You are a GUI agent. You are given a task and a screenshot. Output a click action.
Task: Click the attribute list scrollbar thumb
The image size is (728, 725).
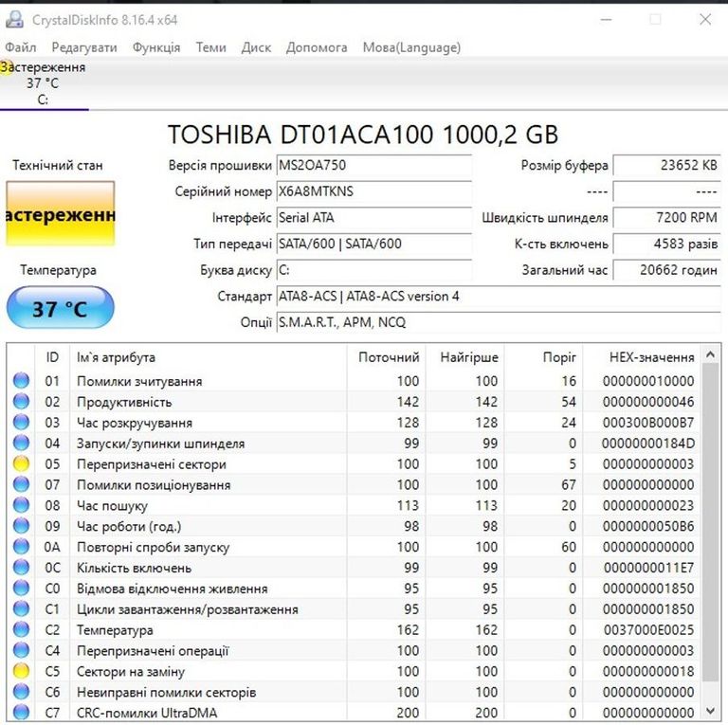click(x=710, y=522)
